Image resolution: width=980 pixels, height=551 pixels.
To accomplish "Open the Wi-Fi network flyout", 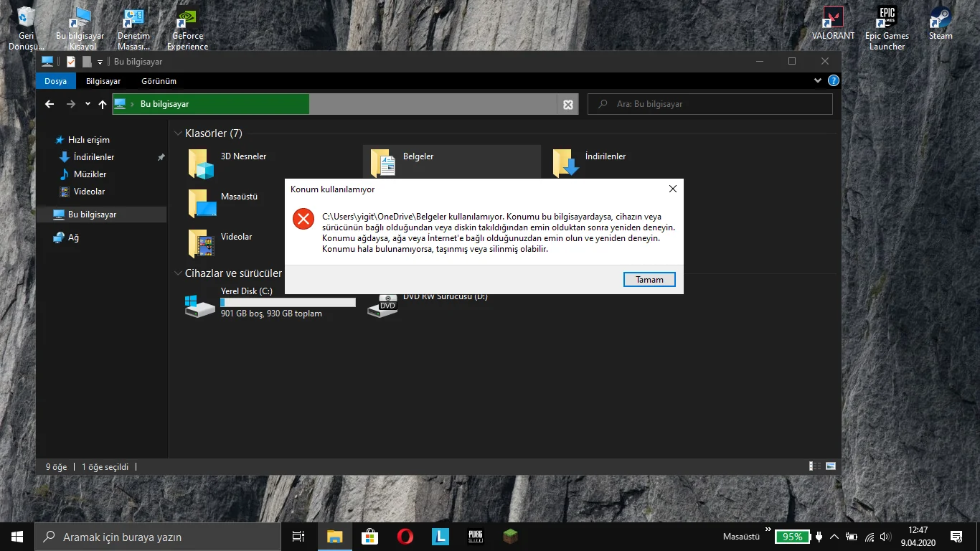I will (x=870, y=537).
